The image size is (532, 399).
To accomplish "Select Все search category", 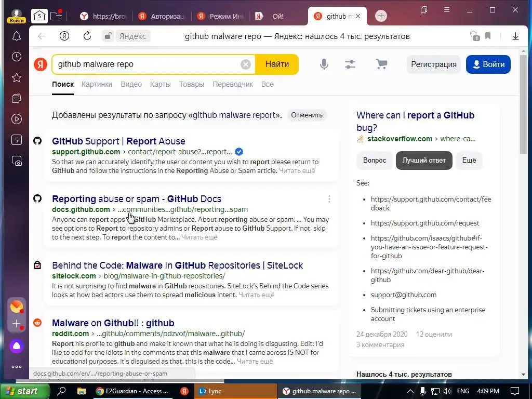I will click(268, 84).
